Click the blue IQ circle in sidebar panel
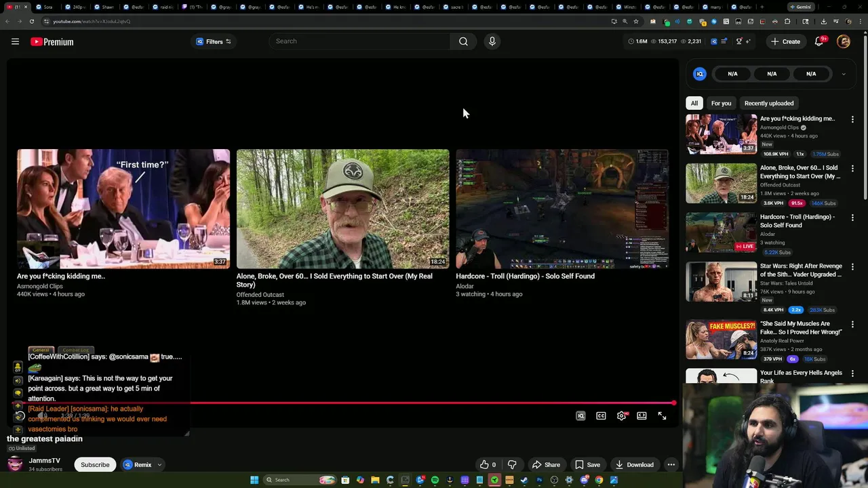 700,74
